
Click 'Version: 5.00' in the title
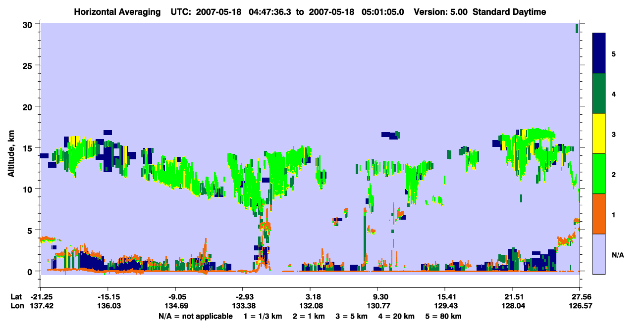(441, 12)
